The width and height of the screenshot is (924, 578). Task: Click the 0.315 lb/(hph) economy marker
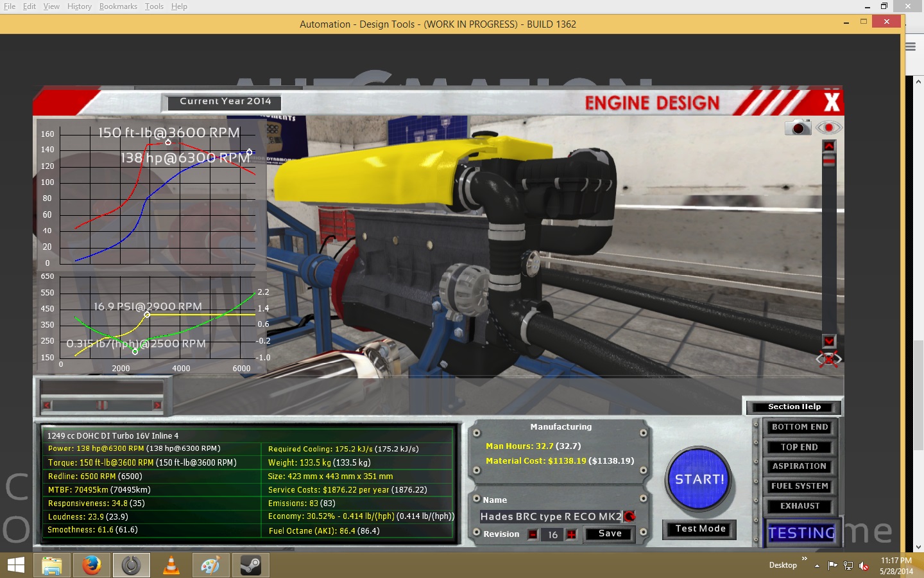point(135,351)
